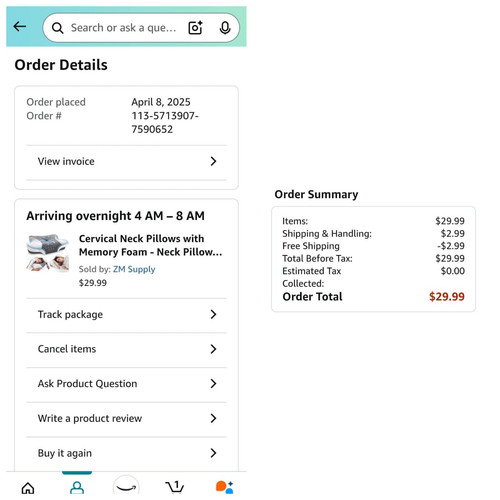The image size is (500, 500).
Task: Tap the microphone voice search icon
Action: (225, 28)
